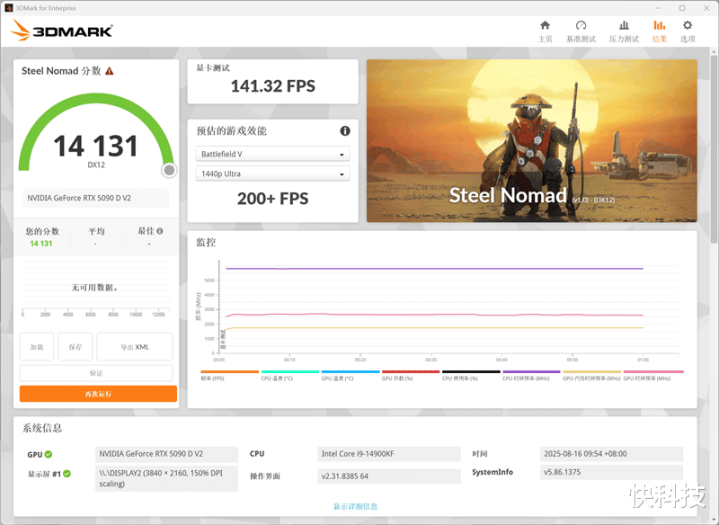The image size is (719, 525).
Task: Open the Battlefield V game dropdown
Action: (272, 155)
